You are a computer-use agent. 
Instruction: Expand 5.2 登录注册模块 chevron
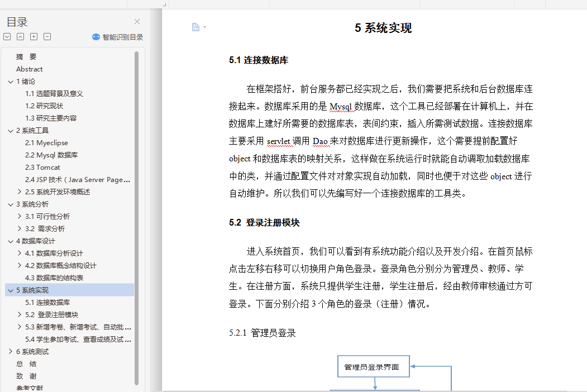[x=20, y=314]
